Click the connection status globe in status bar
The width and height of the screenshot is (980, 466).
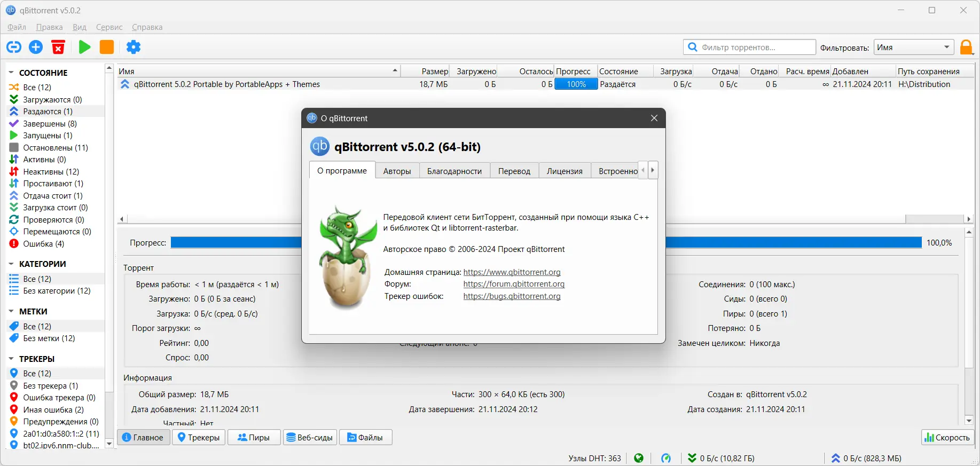[x=639, y=458]
